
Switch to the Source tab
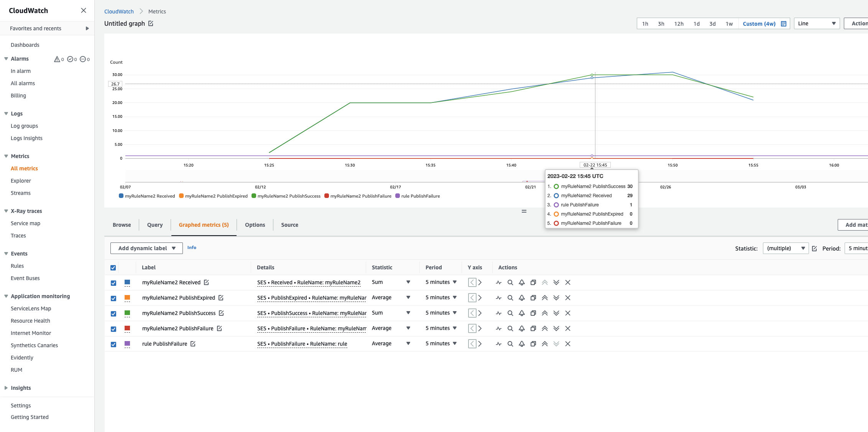coord(289,225)
